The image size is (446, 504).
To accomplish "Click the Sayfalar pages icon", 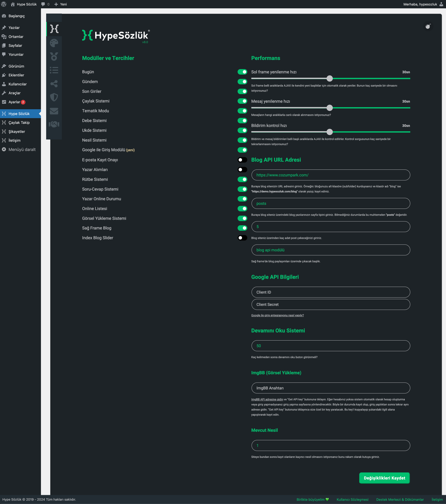I will (x=4, y=45).
